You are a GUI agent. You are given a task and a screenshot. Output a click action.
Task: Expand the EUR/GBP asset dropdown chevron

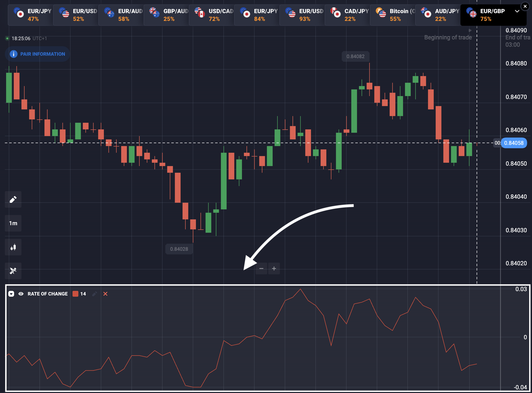click(517, 11)
